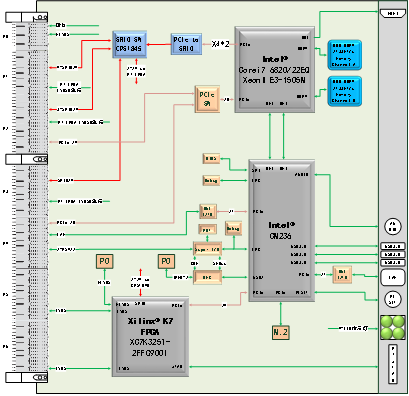409x396 pixels.
Task: Click the M.2 block below the chipset
Action: (280, 332)
